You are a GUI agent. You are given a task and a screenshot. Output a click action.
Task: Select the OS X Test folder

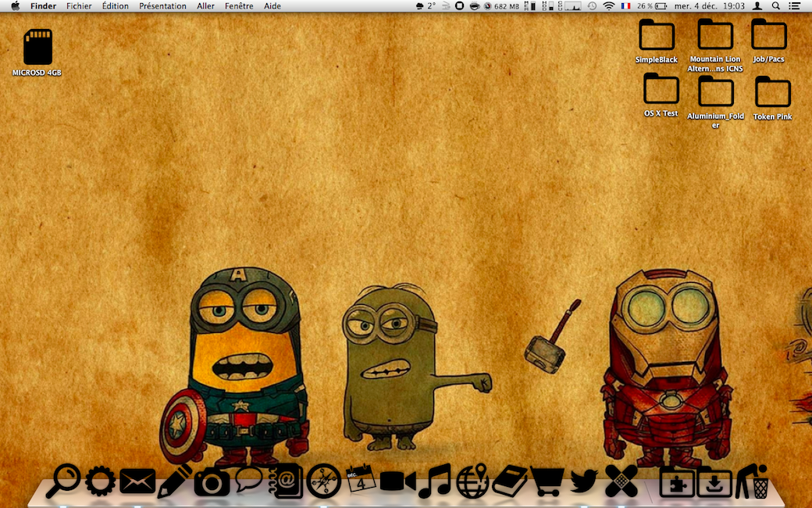point(661,88)
